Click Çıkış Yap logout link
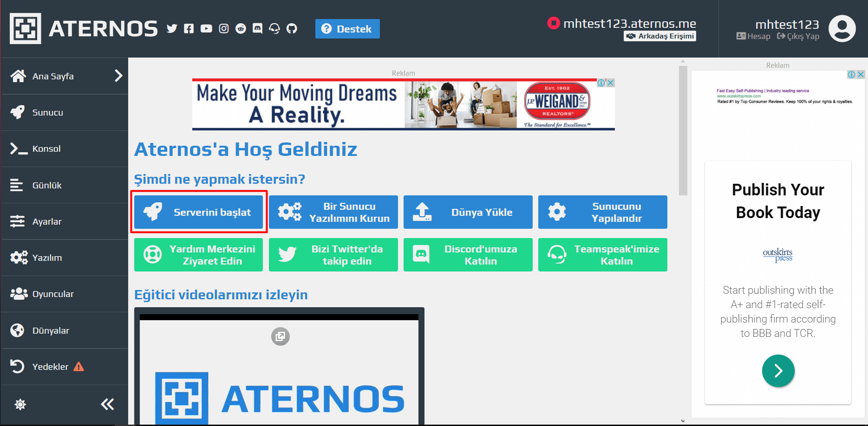 coord(798,36)
